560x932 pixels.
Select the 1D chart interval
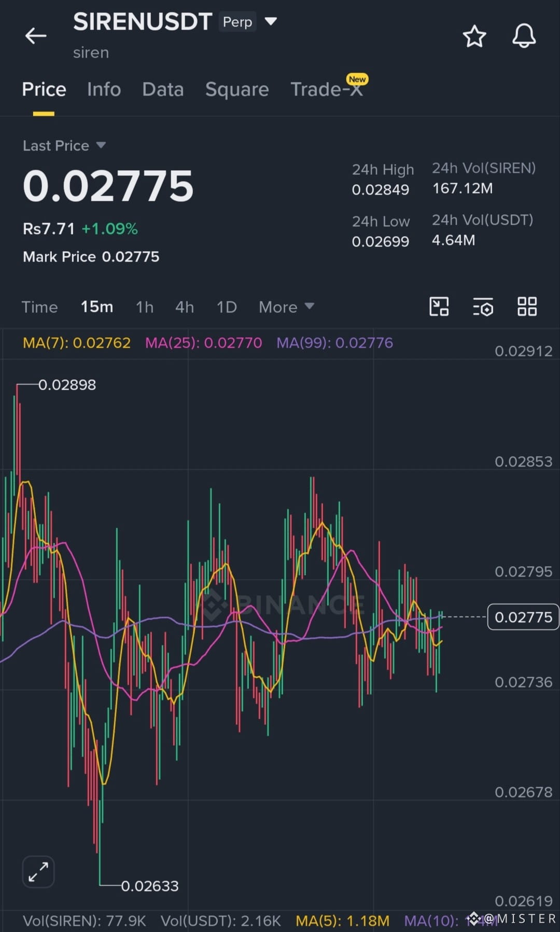pyautogui.click(x=227, y=307)
